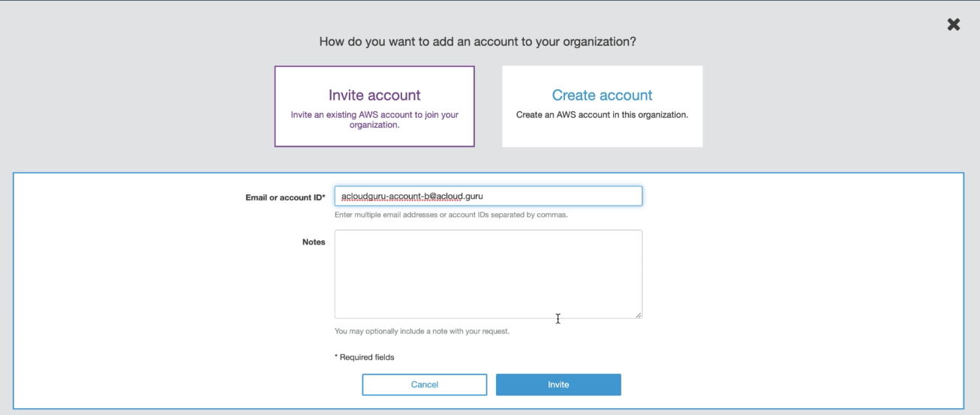The image size is (980, 415).
Task: Click the optional note hint text
Action: [422, 331]
